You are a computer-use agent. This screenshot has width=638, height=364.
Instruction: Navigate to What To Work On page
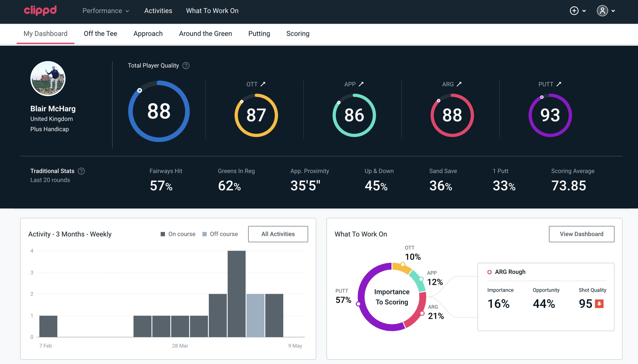pos(212,11)
